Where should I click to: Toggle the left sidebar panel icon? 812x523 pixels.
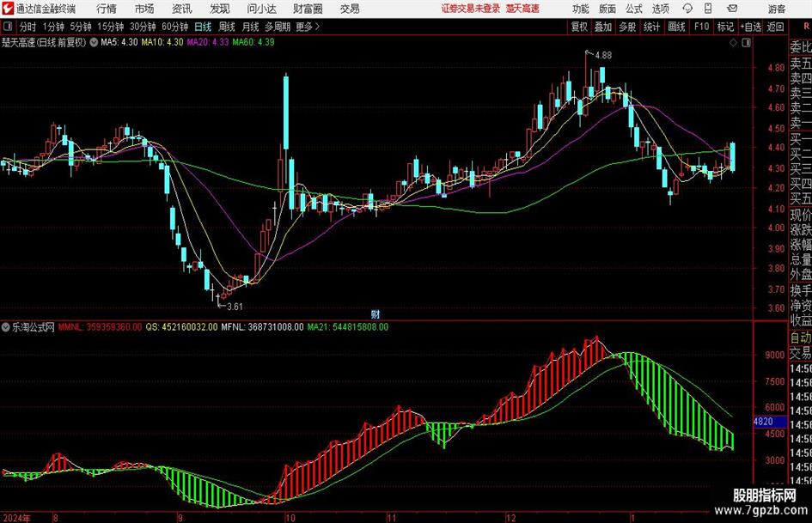tap(8, 27)
